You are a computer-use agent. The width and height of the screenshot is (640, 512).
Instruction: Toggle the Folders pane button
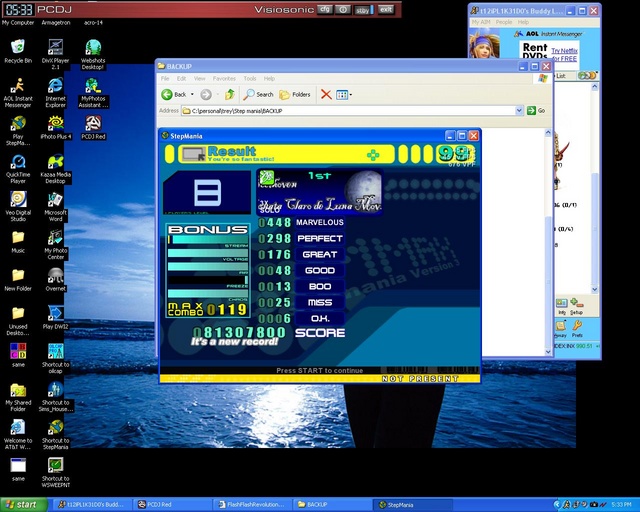[x=295, y=94]
